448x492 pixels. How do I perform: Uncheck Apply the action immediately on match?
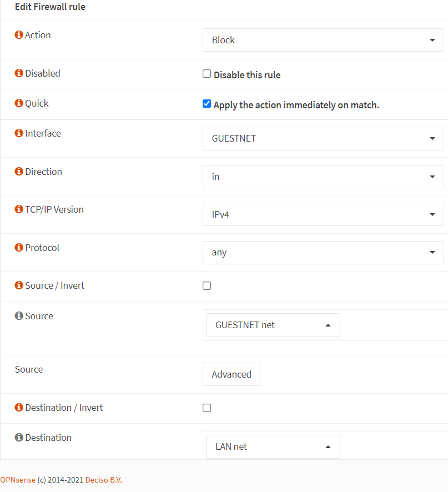tap(207, 104)
